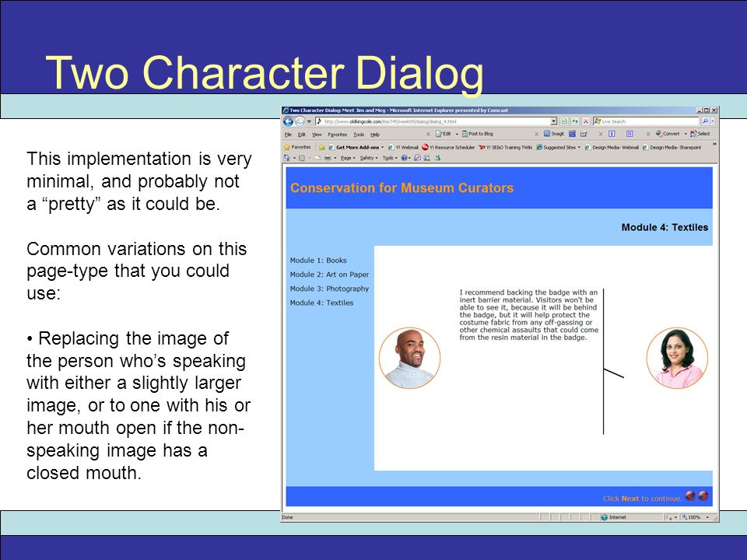Open the Safety dropdown menu
Viewport: 747px width, 560px height.
(x=369, y=158)
